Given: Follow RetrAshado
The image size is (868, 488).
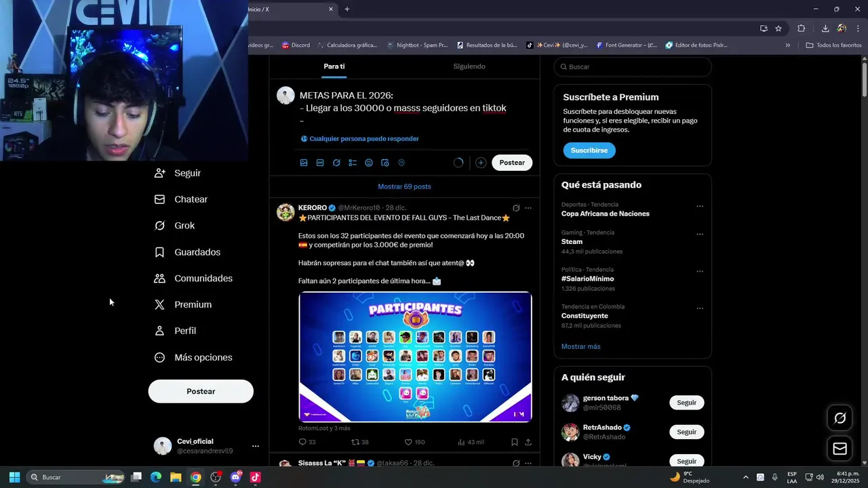Looking at the screenshot, I should tap(686, 432).
